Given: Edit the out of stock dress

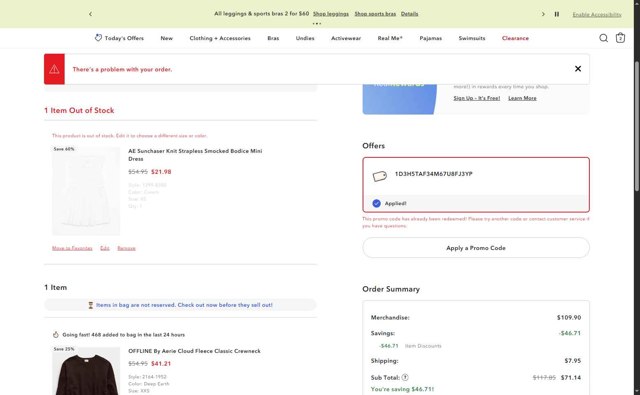Looking at the screenshot, I should (105, 248).
